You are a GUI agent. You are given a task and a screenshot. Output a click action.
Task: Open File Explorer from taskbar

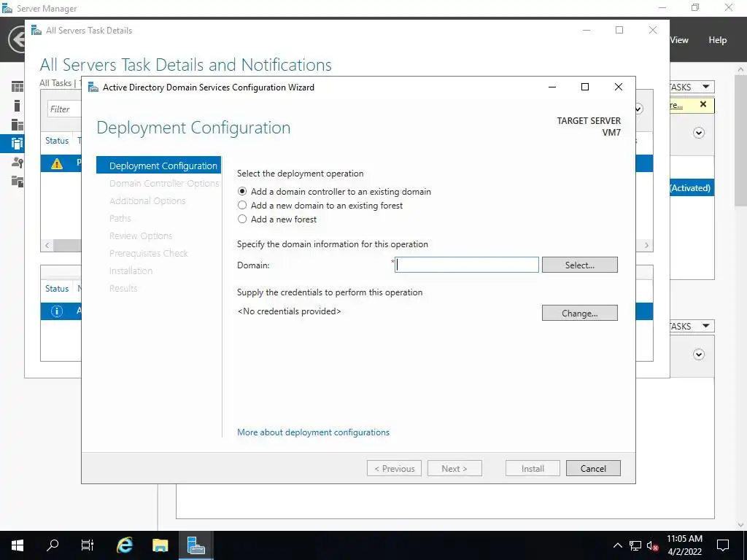(x=160, y=545)
